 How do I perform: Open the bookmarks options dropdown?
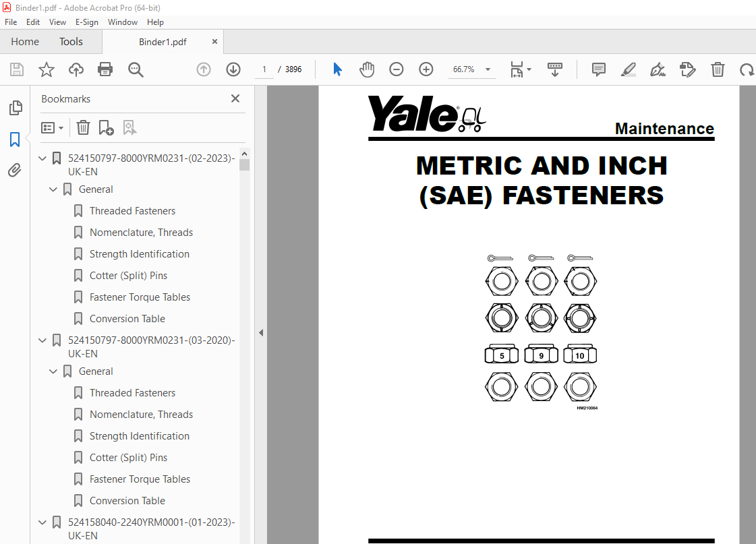click(x=52, y=127)
